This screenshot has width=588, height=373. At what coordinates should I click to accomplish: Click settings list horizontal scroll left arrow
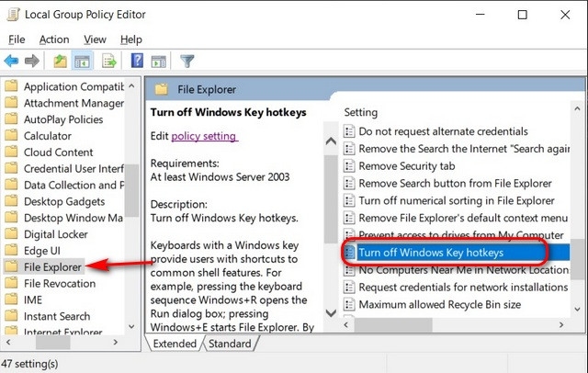(346, 324)
